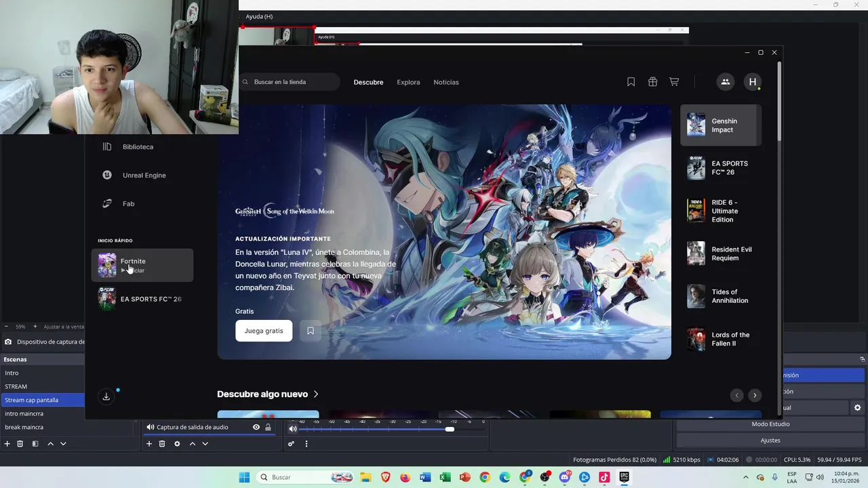Select Resident Evil Requiem carousel item
The width and height of the screenshot is (868, 488).
point(721,253)
